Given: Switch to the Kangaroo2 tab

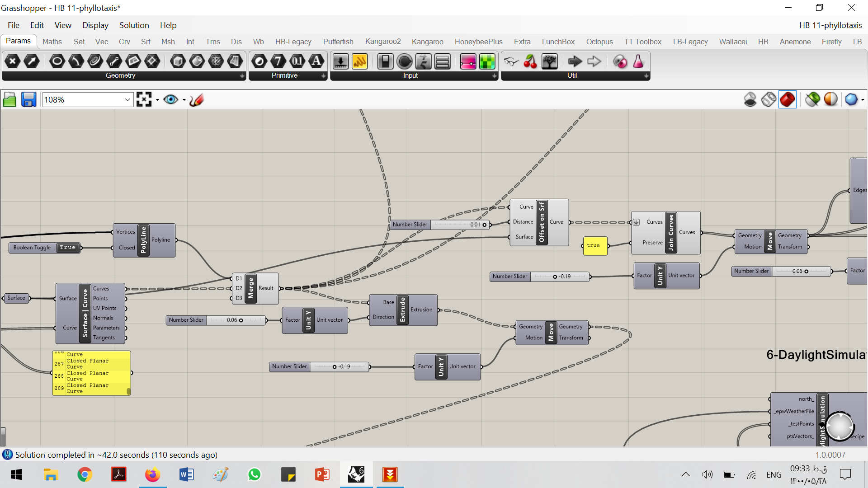Looking at the screenshot, I should [383, 42].
